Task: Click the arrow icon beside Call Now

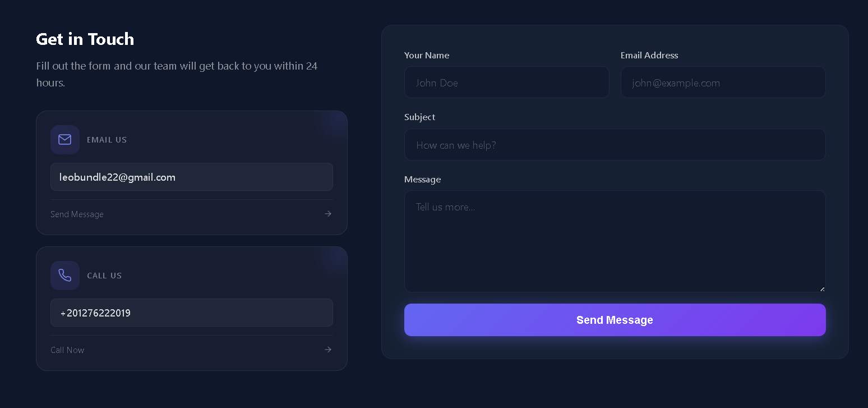Action: 328,350
